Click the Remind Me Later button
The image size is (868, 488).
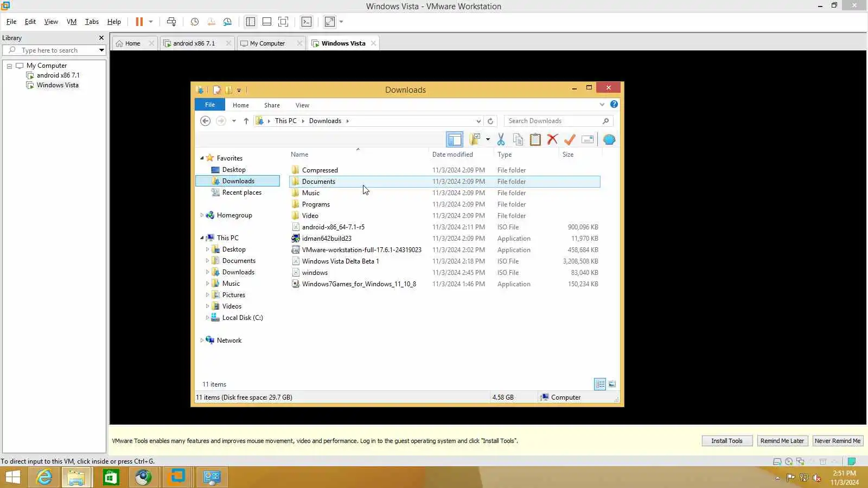coord(782,441)
